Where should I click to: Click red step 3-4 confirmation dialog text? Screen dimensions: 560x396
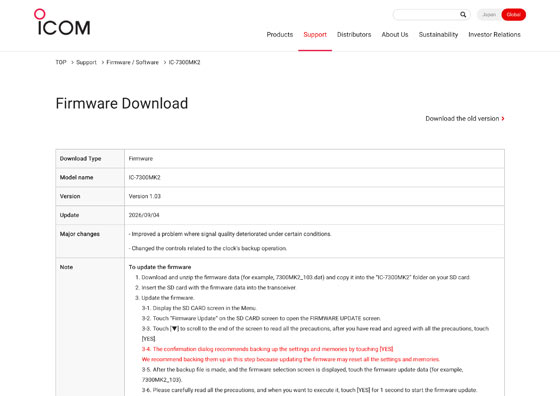(x=268, y=349)
